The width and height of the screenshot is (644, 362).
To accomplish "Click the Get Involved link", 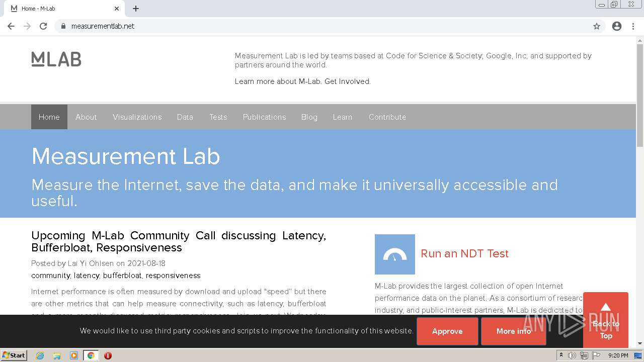I will [347, 81].
